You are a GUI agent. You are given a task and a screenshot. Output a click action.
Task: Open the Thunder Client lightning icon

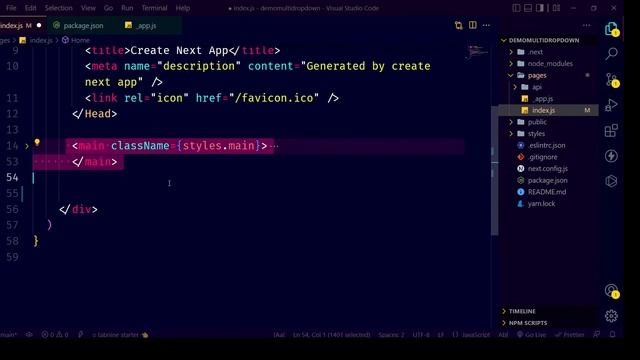pos(611,156)
